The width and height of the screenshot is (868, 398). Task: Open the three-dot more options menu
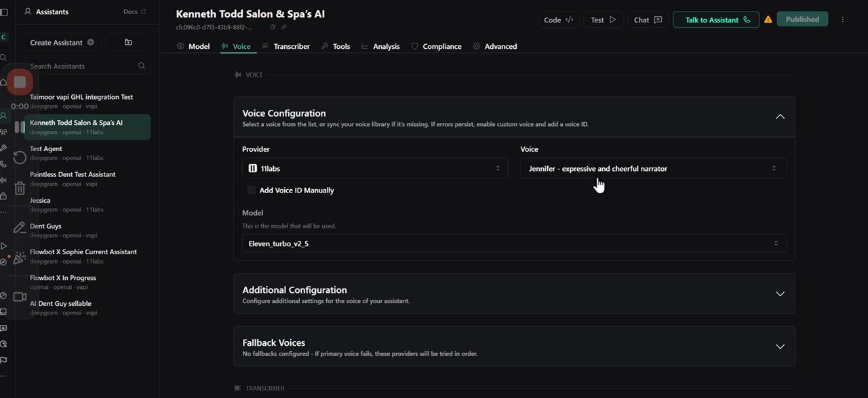pyautogui.click(x=843, y=20)
